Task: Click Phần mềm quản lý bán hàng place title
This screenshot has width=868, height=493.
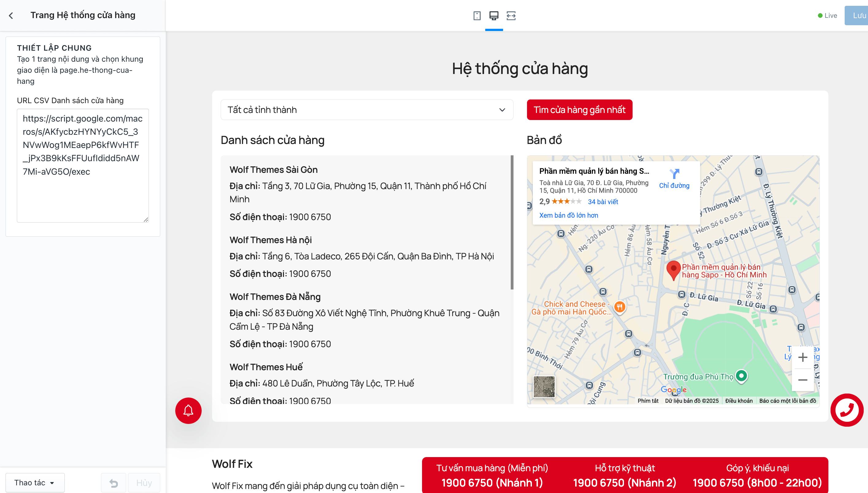Action: click(x=594, y=171)
